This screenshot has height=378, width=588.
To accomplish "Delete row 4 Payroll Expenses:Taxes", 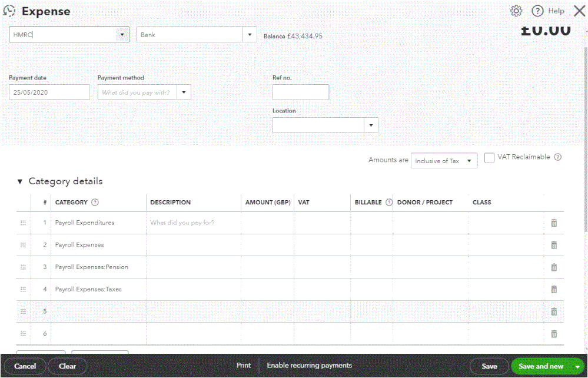I will point(554,290).
